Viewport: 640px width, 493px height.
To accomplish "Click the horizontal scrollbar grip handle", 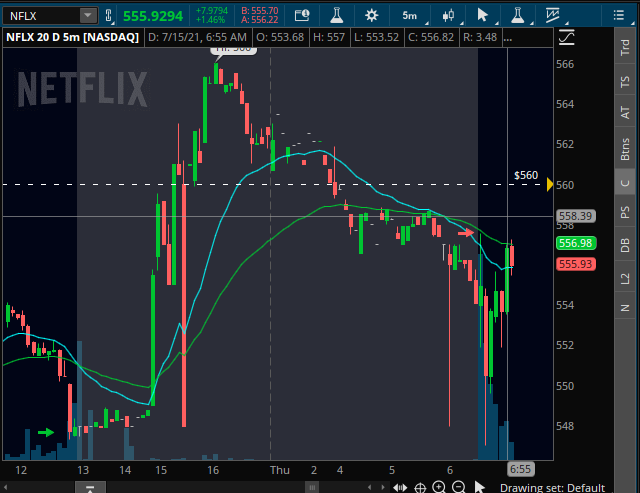I will click(x=312, y=487).
